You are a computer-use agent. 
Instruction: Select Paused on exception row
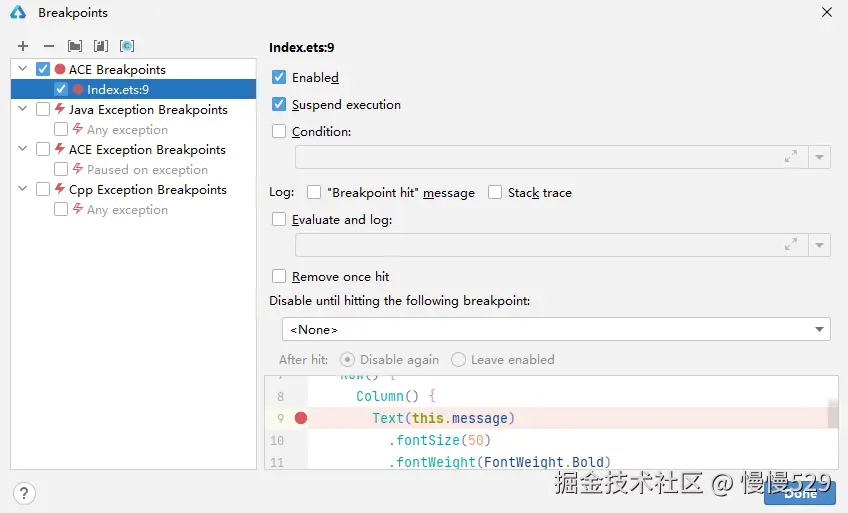tap(133, 169)
